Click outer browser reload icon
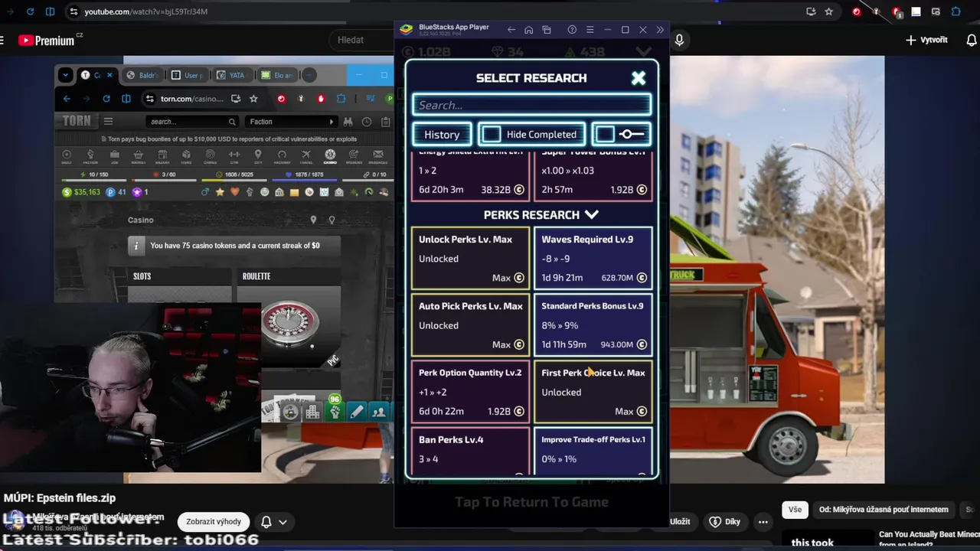 [30, 11]
